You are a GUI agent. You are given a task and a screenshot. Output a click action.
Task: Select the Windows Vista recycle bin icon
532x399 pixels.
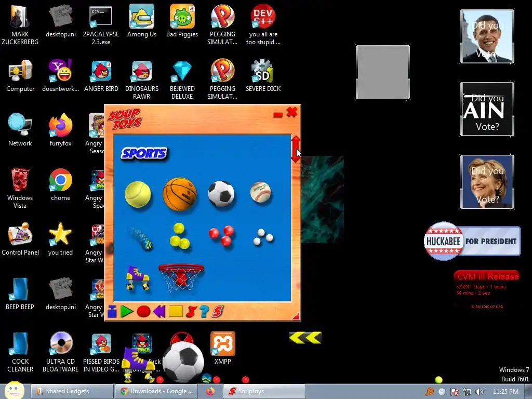pyautogui.click(x=20, y=188)
